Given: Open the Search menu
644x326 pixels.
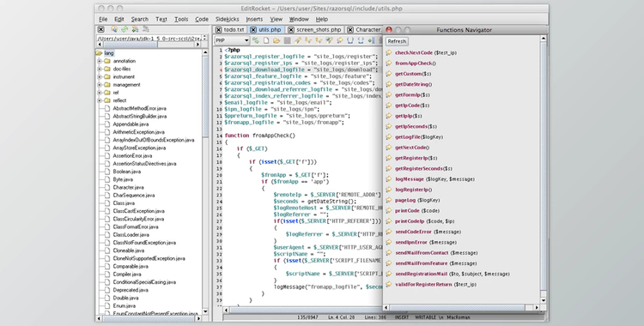Looking at the screenshot, I should point(140,19).
